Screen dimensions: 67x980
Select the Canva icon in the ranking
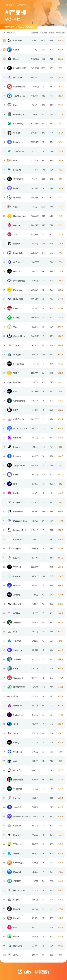pos(9,49)
